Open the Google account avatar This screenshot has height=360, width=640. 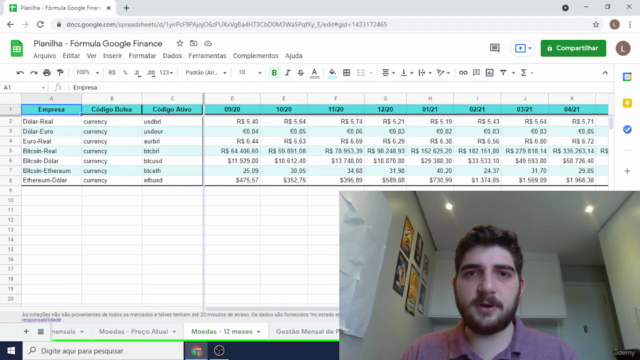[623, 48]
